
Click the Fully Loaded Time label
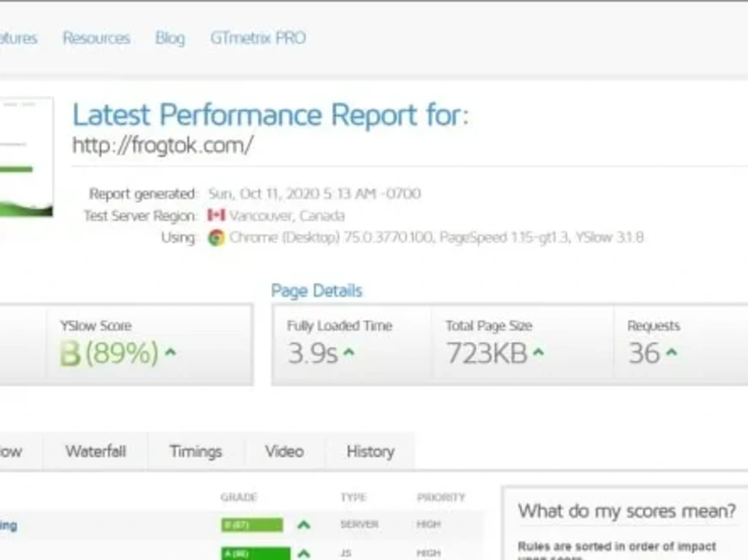(x=340, y=326)
